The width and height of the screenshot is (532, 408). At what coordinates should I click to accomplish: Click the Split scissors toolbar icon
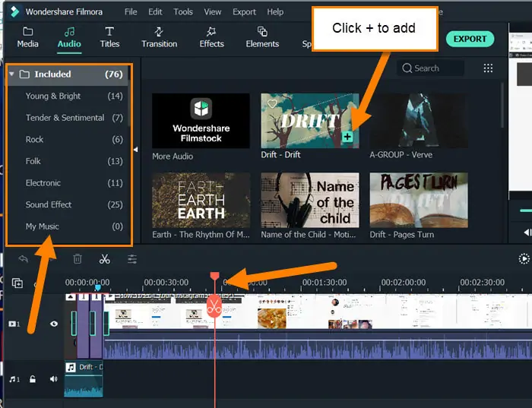(105, 259)
